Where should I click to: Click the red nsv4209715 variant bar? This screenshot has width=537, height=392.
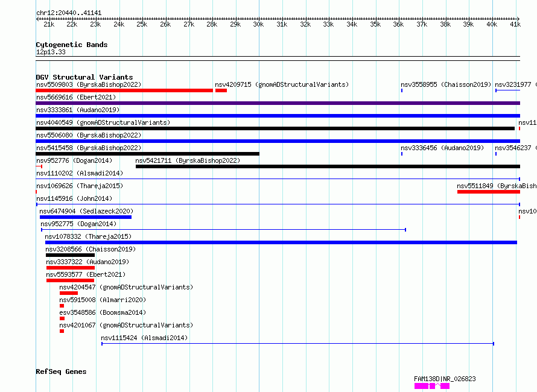[221, 90]
